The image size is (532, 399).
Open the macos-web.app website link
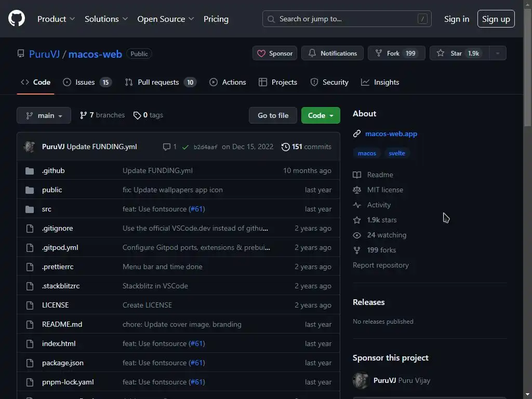[x=391, y=134]
